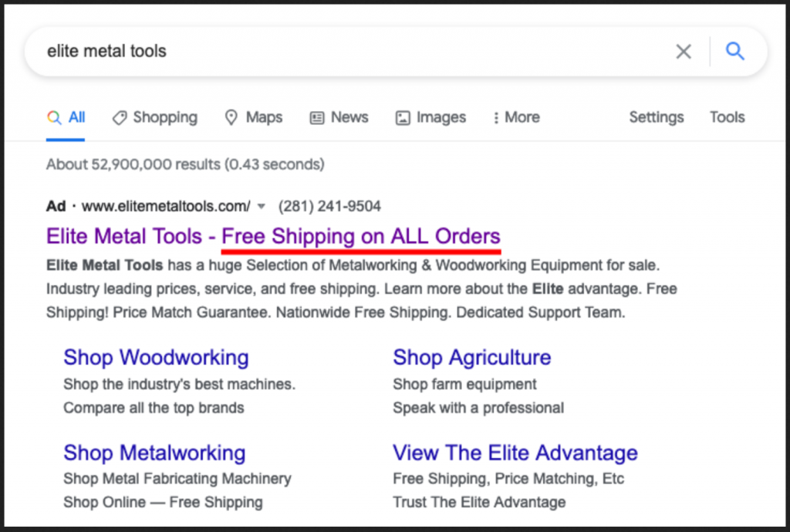The width and height of the screenshot is (790, 532).
Task: Click the News newspaper icon
Action: point(317,118)
